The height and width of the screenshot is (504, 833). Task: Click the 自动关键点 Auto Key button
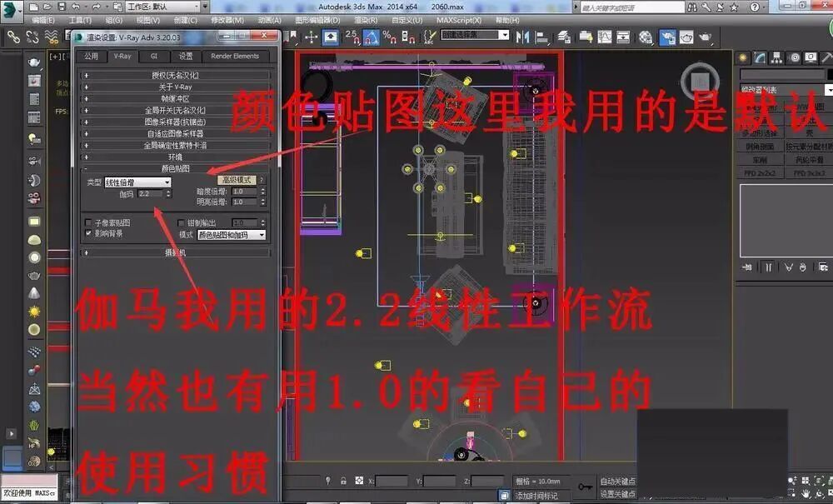[617, 482]
